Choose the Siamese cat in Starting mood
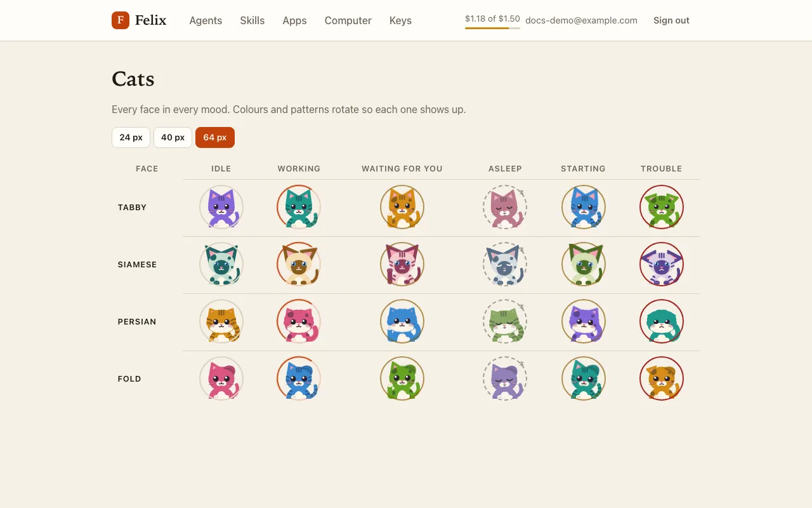812x508 pixels. pos(584,264)
